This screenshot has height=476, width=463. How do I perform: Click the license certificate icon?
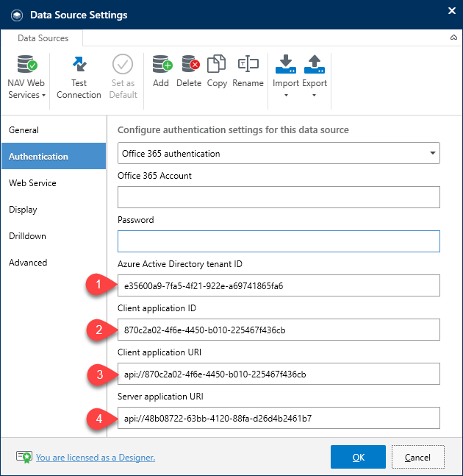(x=24, y=457)
